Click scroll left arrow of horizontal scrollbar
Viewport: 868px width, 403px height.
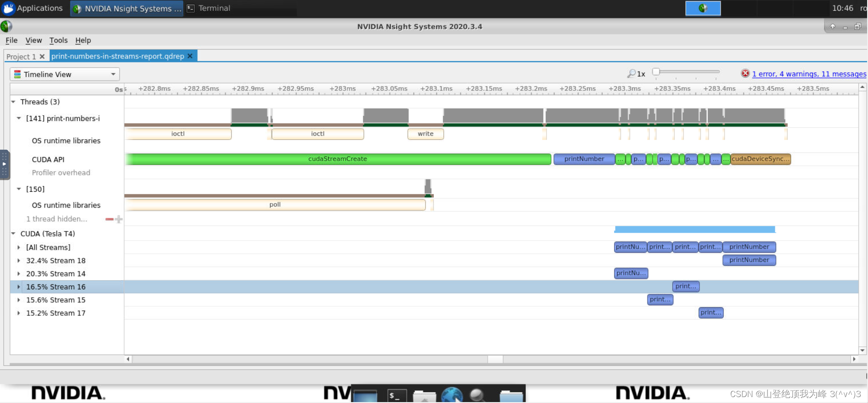tap(128, 359)
